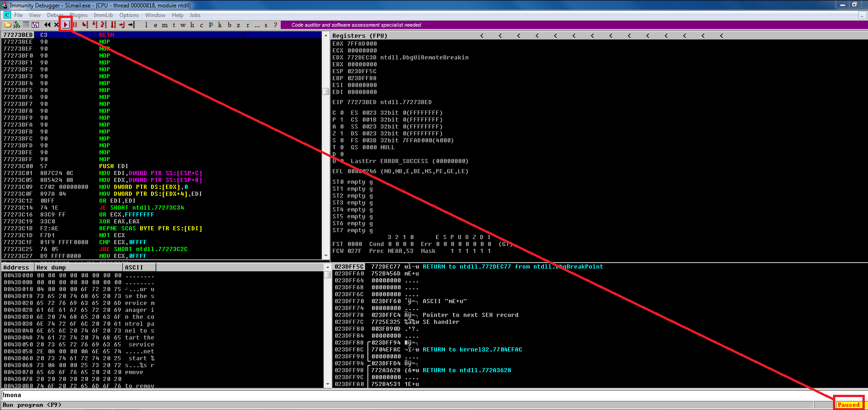Show memory map via 'm' button

165,25
